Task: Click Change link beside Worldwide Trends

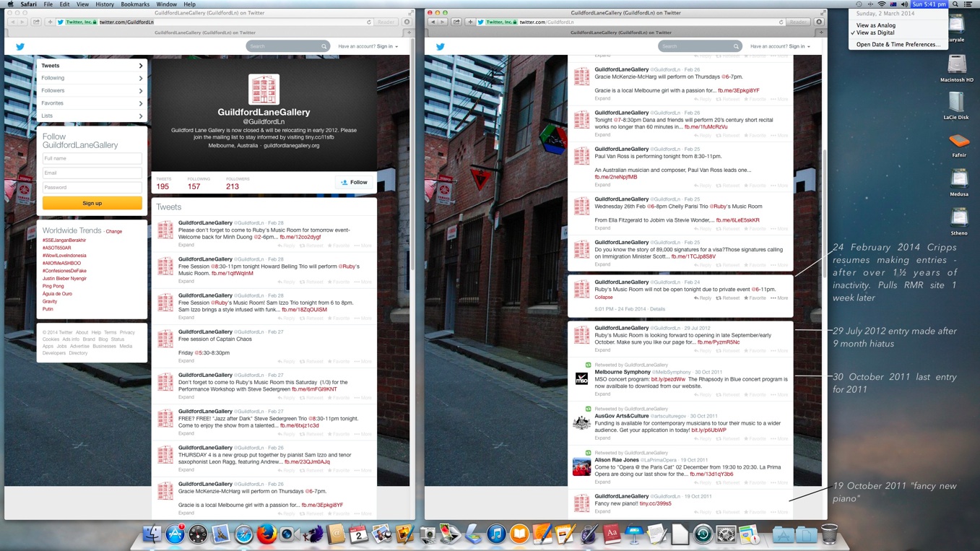Action: pos(114,231)
